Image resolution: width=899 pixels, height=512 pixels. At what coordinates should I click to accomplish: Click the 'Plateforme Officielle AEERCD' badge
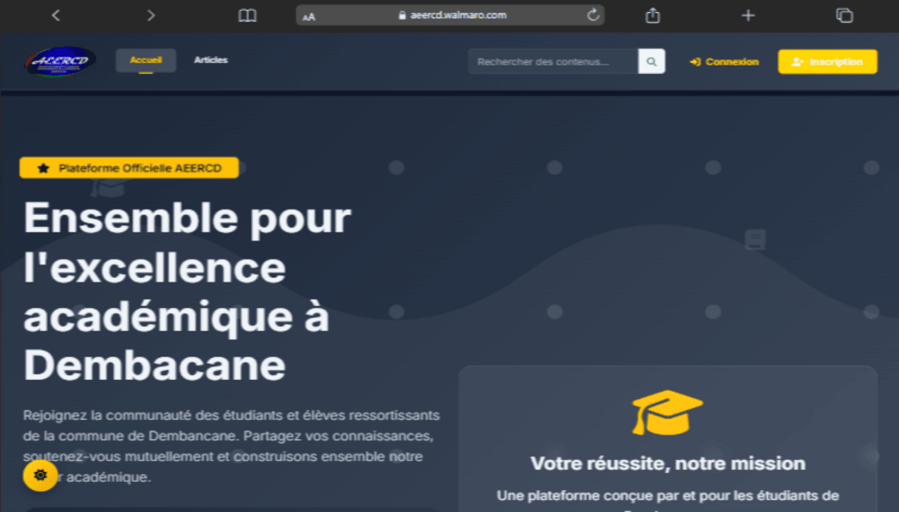tap(129, 168)
